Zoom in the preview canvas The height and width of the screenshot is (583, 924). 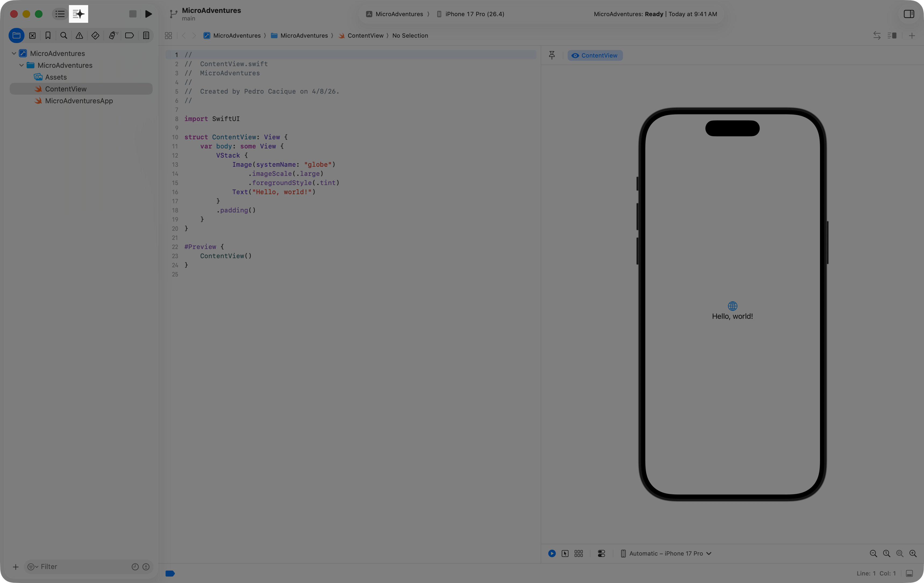[x=913, y=553]
